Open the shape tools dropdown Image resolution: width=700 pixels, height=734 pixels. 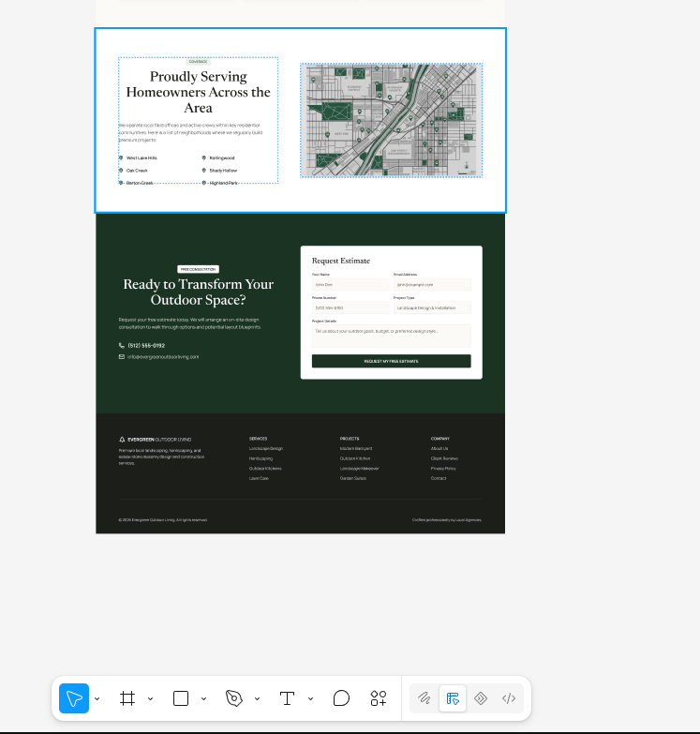point(203,699)
